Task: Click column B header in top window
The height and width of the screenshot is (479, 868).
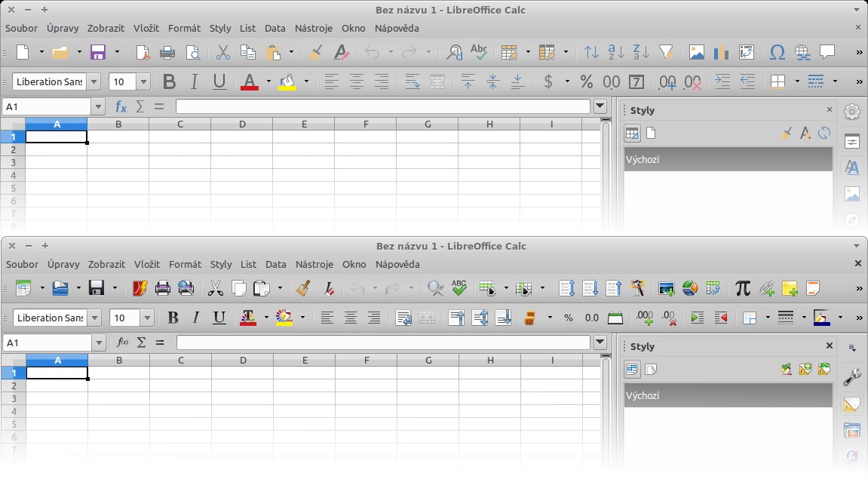Action: click(x=118, y=124)
